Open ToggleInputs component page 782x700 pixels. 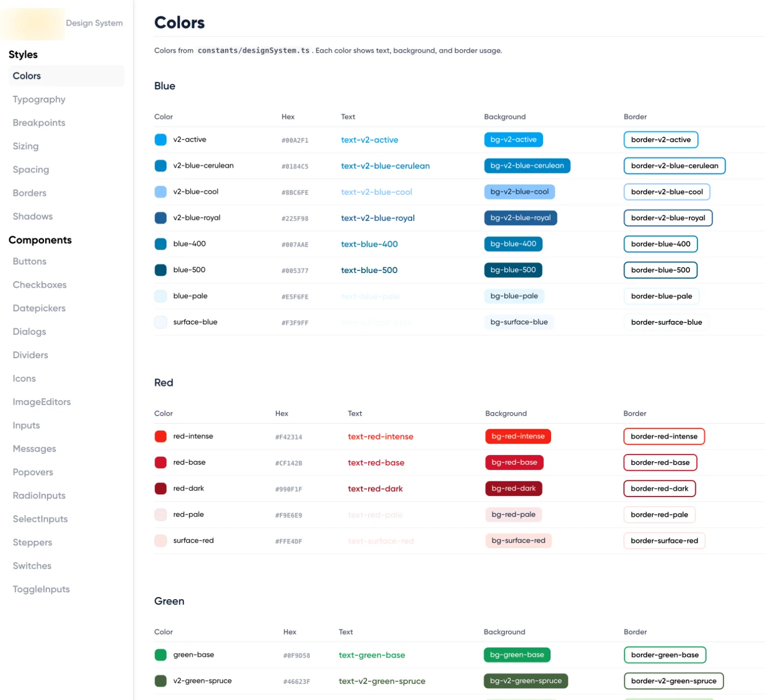click(41, 589)
